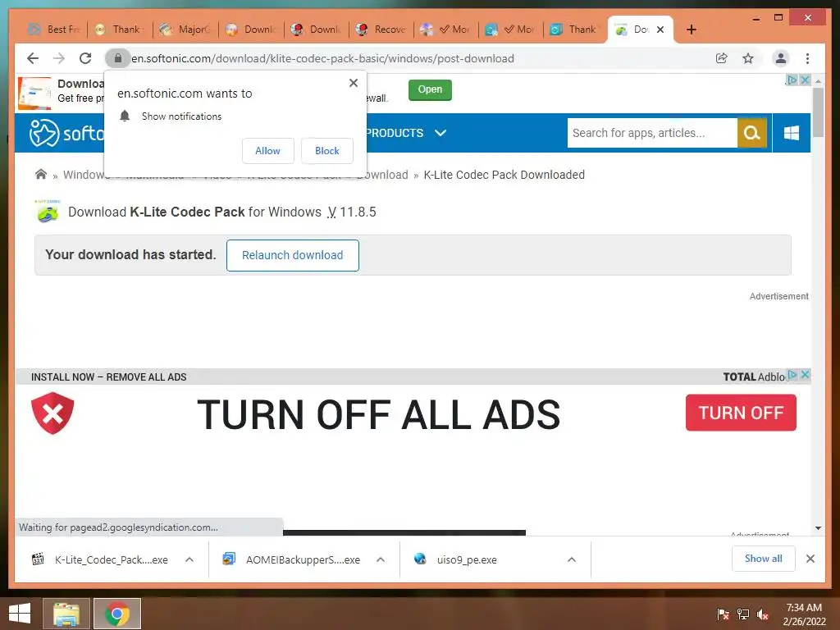
Task: Go back to the previous page
Action: point(33,58)
